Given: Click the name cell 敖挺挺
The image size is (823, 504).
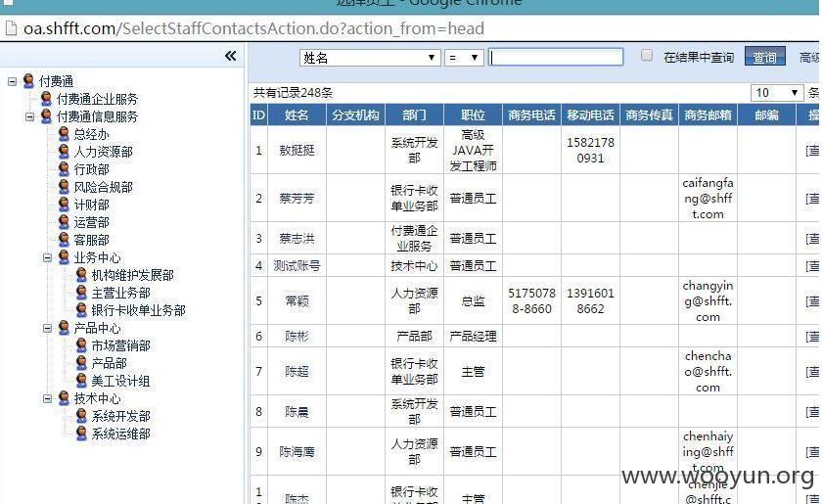Looking at the screenshot, I should 297,150.
